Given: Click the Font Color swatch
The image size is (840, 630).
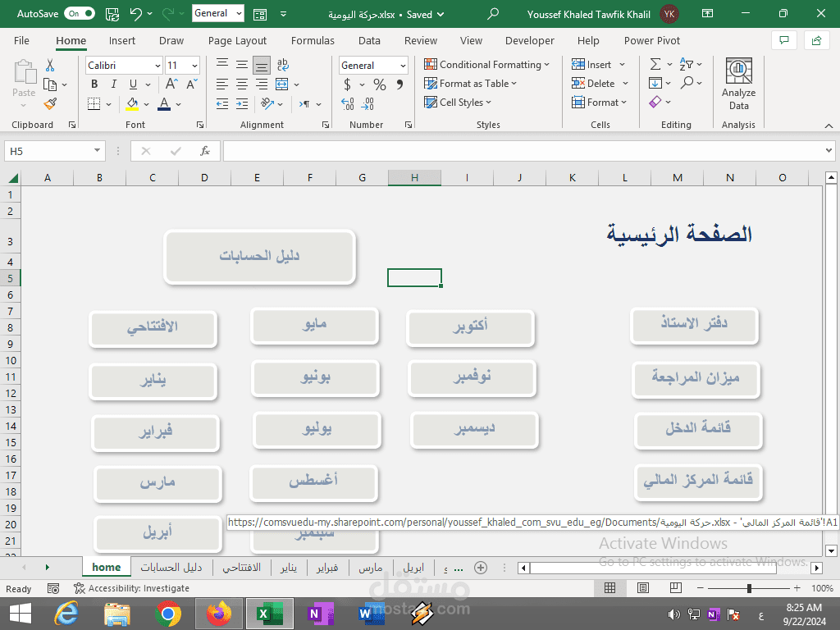Looking at the screenshot, I should 164,104.
